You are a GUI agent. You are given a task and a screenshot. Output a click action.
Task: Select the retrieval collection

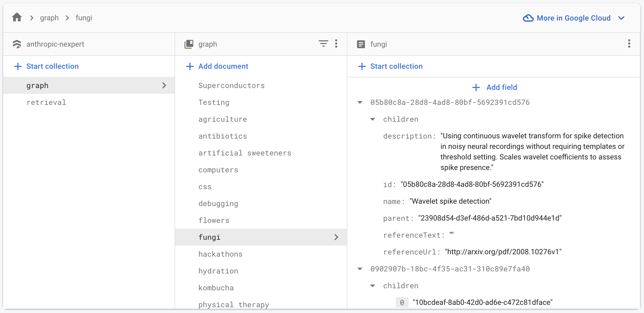coord(46,102)
